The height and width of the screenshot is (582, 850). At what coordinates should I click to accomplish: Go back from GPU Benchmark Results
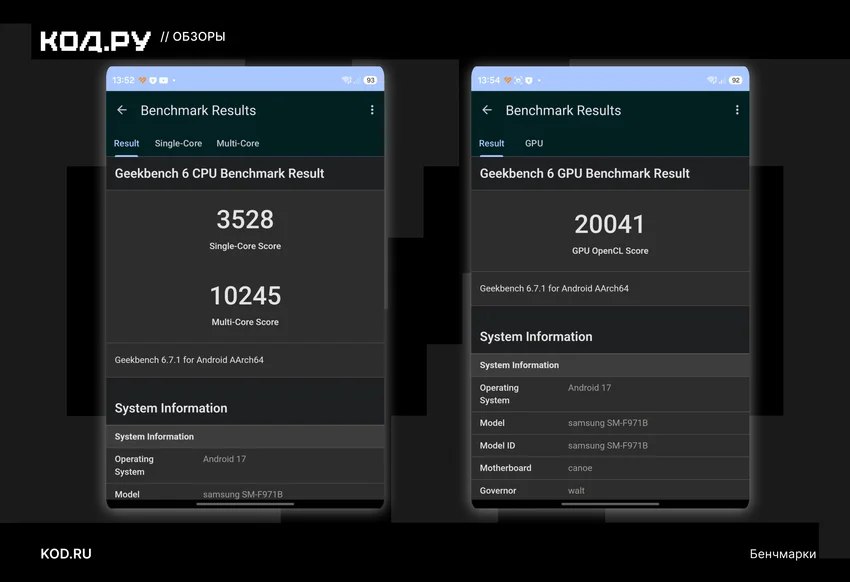click(x=487, y=110)
